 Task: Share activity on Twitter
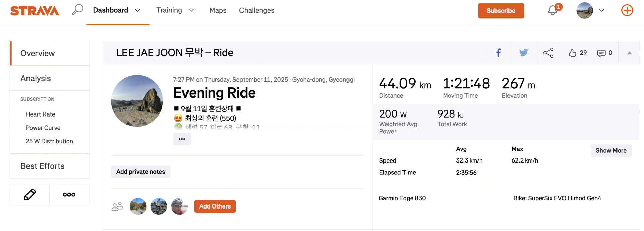523,53
